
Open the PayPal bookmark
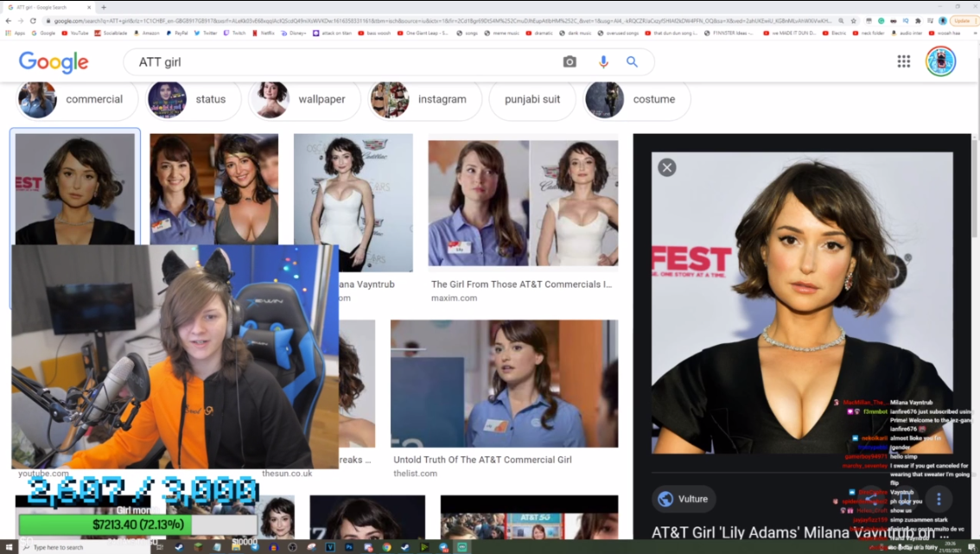[x=177, y=33]
